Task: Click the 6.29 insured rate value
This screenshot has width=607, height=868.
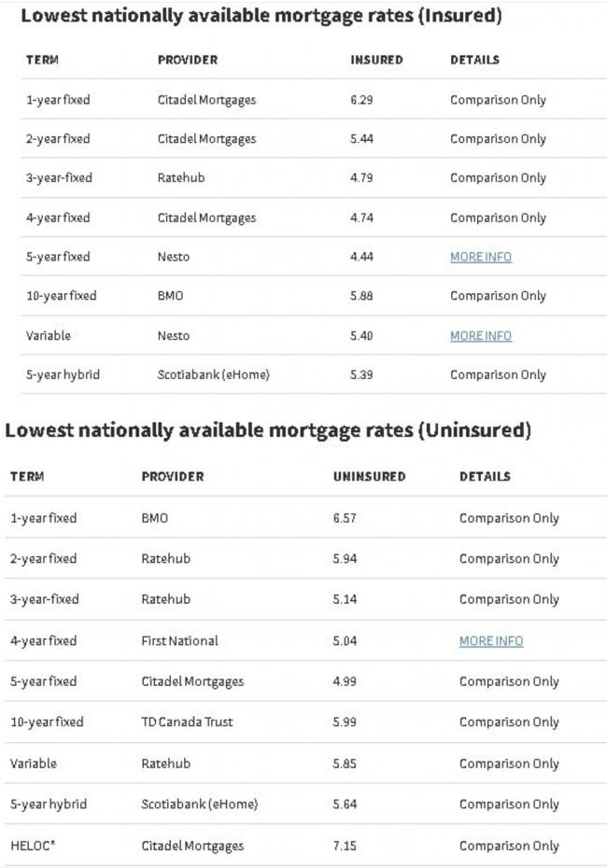Action: click(361, 100)
